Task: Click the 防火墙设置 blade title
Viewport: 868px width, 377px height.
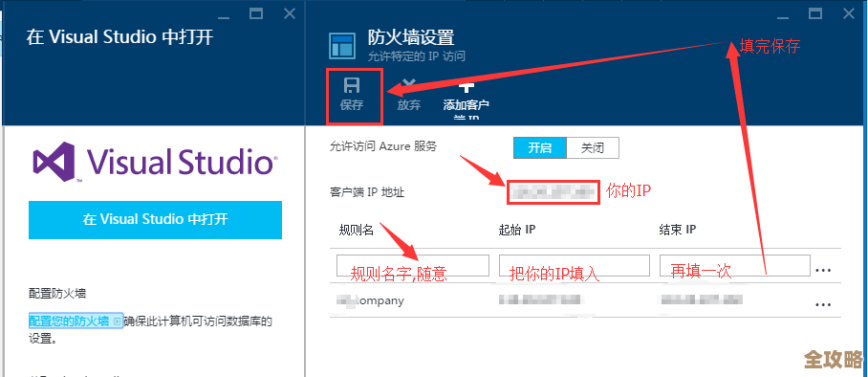Action: tap(411, 37)
